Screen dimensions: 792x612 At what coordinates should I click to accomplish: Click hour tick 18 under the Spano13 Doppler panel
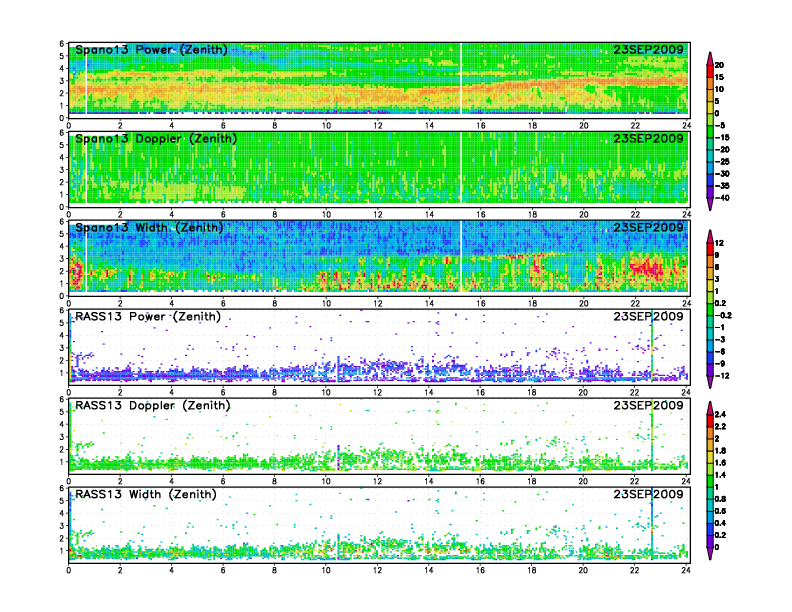point(532,215)
